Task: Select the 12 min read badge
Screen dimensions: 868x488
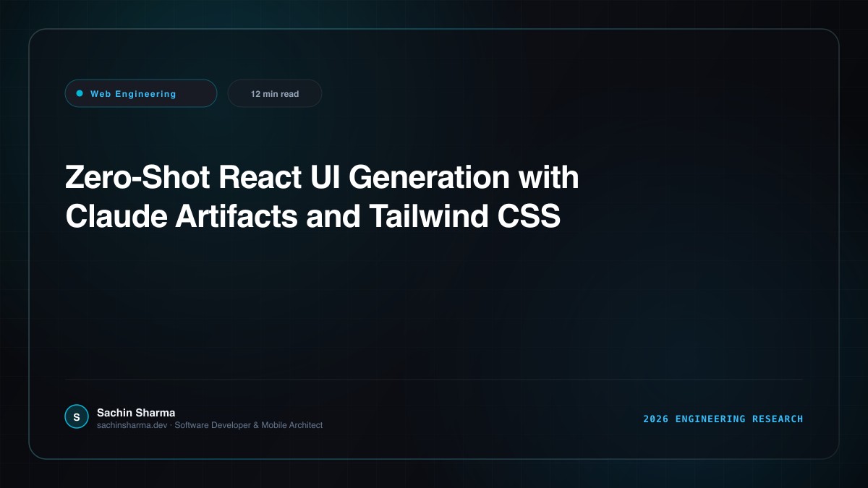Action: (275, 93)
